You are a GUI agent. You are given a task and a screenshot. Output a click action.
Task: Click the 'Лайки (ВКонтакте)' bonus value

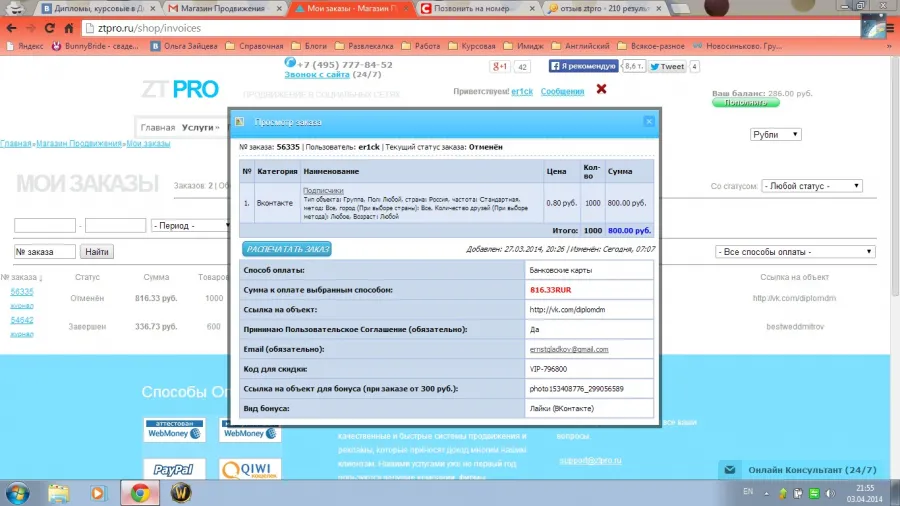click(562, 409)
